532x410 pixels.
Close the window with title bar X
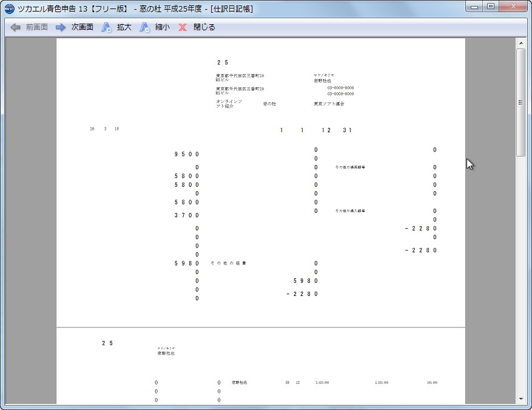click(513, 7)
